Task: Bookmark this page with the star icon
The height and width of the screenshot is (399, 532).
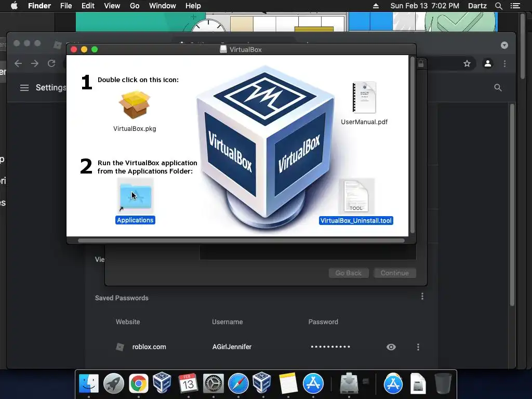Action: (x=467, y=63)
